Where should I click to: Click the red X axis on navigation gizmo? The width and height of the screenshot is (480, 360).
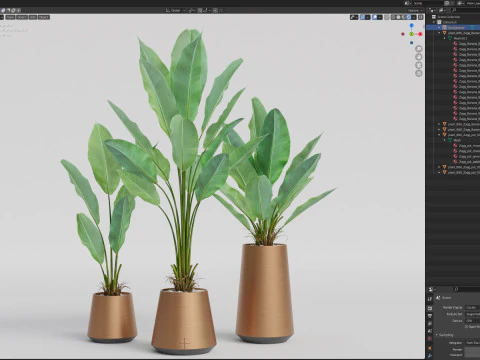420,34
